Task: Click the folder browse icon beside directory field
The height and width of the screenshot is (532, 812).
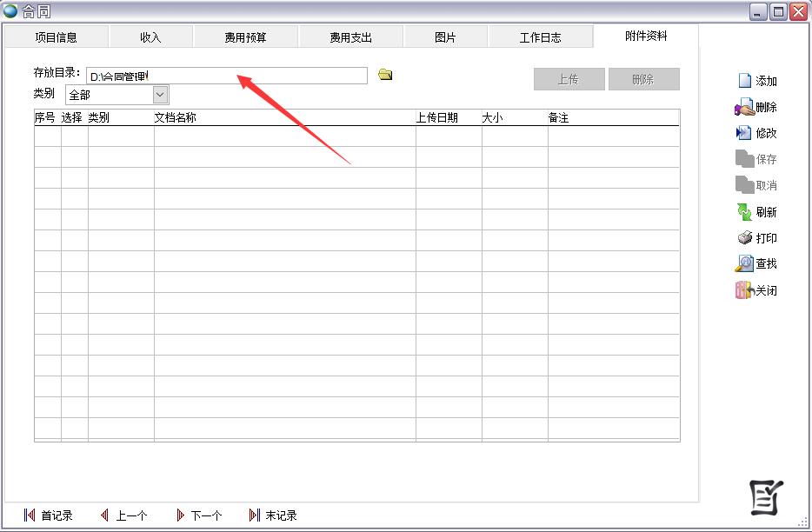Action: (385, 76)
